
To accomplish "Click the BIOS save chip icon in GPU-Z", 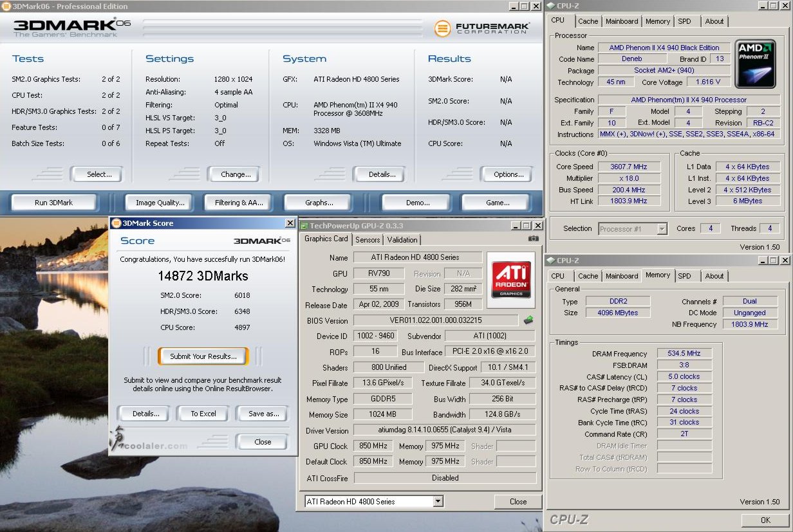I will pyautogui.click(x=528, y=320).
